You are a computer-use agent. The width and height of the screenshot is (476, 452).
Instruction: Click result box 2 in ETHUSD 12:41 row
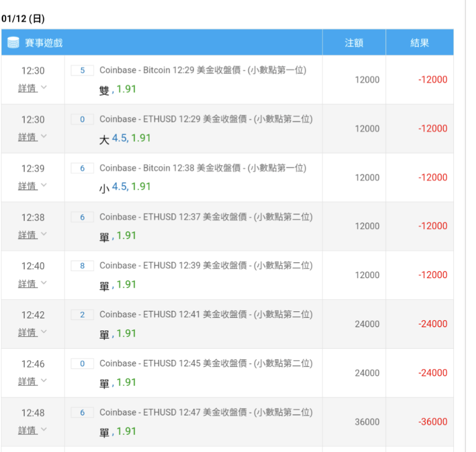tap(82, 315)
